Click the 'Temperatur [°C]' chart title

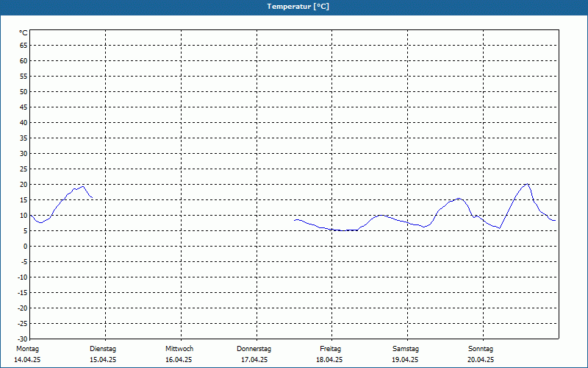298,7
